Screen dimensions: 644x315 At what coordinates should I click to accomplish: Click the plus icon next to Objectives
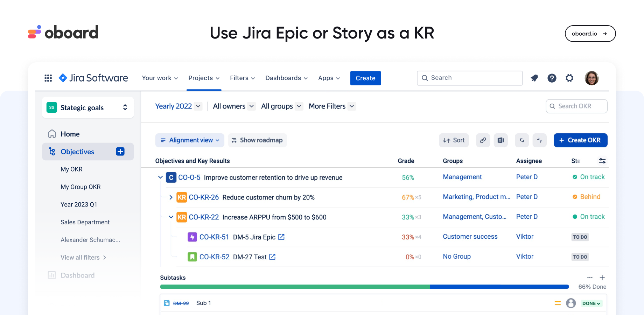pyautogui.click(x=120, y=151)
